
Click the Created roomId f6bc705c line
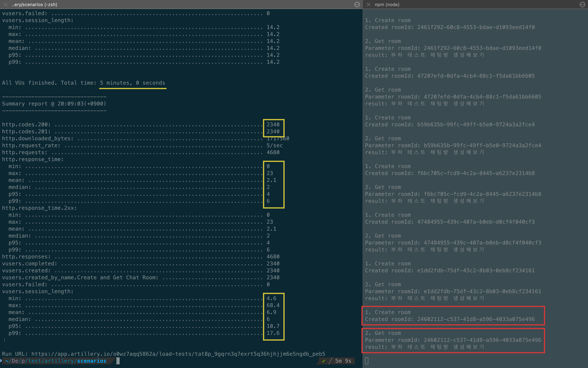pos(450,173)
